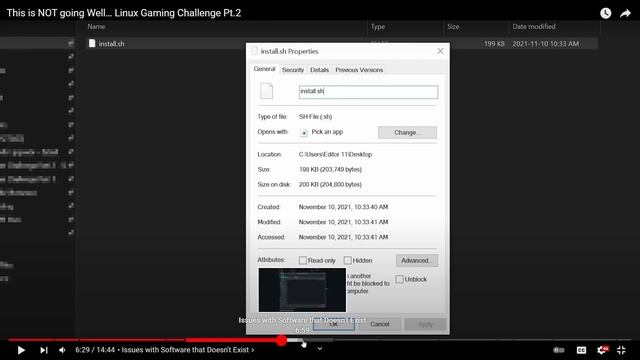Skip to the next video

(44, 350)
